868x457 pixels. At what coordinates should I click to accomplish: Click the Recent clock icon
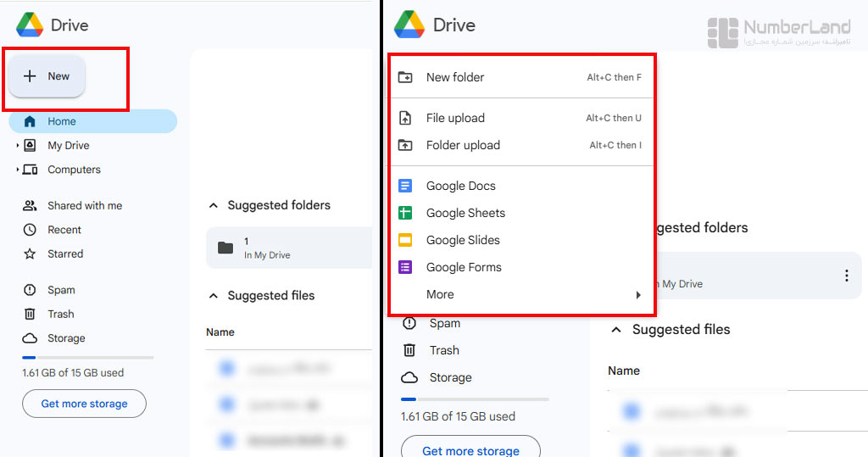tap(30, 230)
